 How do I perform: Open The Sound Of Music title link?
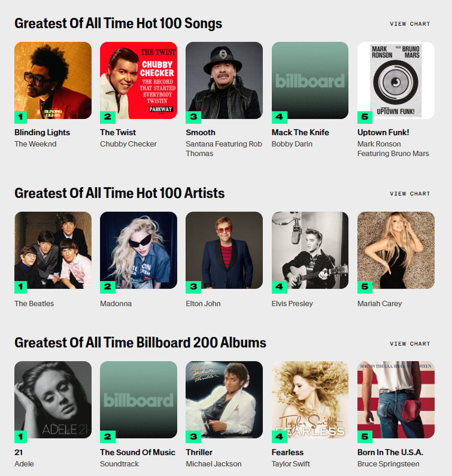click(x=137, y=452)
